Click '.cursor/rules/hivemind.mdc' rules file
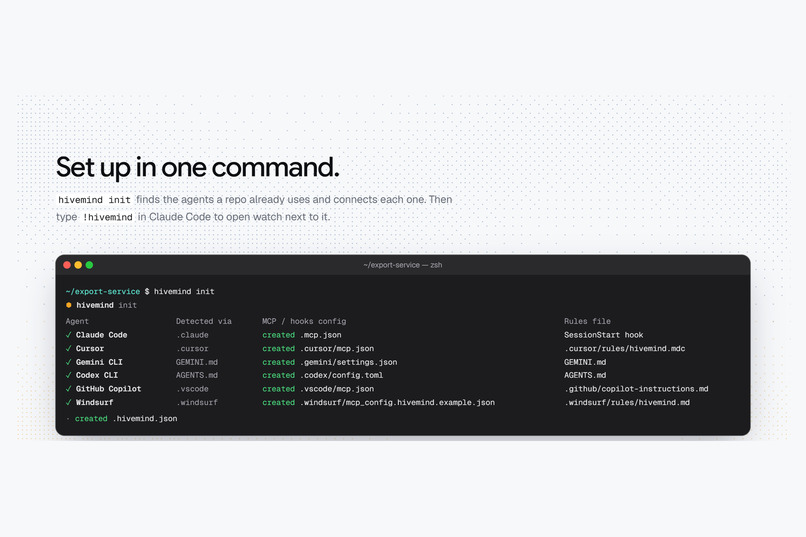This screenshot has width=806, height=537. [x=625, y=348]
